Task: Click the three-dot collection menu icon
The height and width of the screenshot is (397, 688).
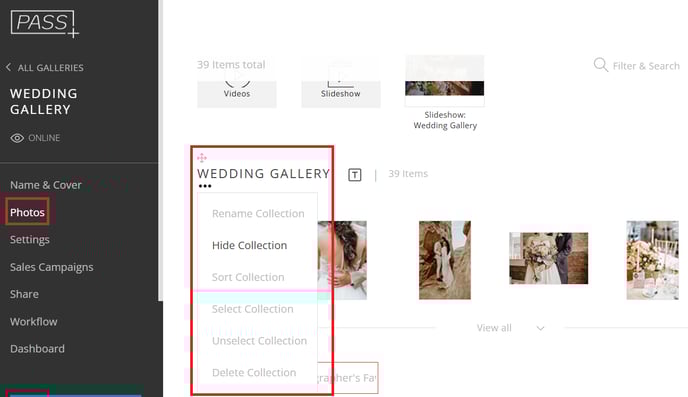Action: pyautogui.click(x=205, y=186)
